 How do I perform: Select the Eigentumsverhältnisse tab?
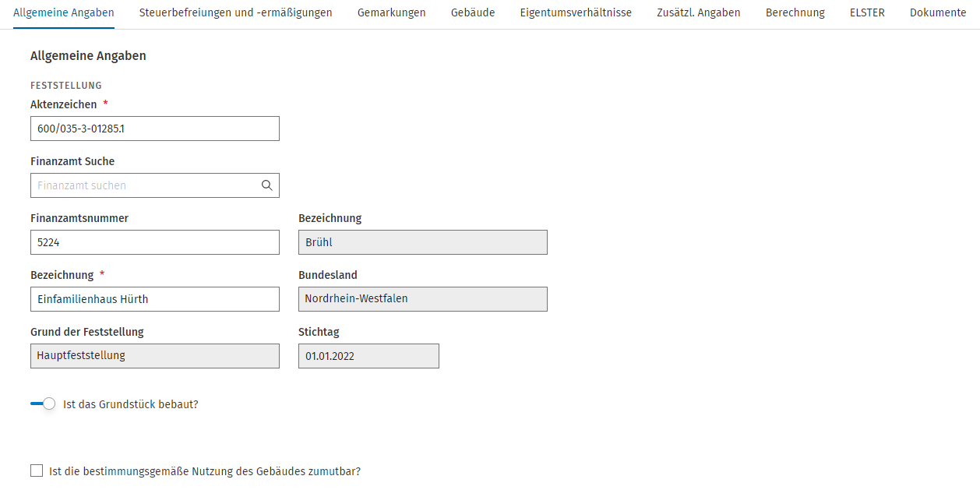pos(576,12)
